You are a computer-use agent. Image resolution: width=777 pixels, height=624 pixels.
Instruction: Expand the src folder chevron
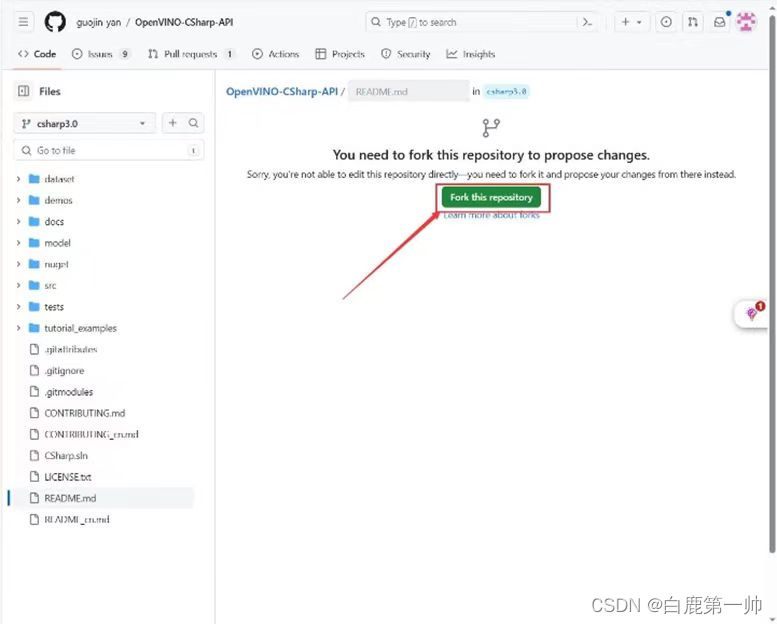18,285
